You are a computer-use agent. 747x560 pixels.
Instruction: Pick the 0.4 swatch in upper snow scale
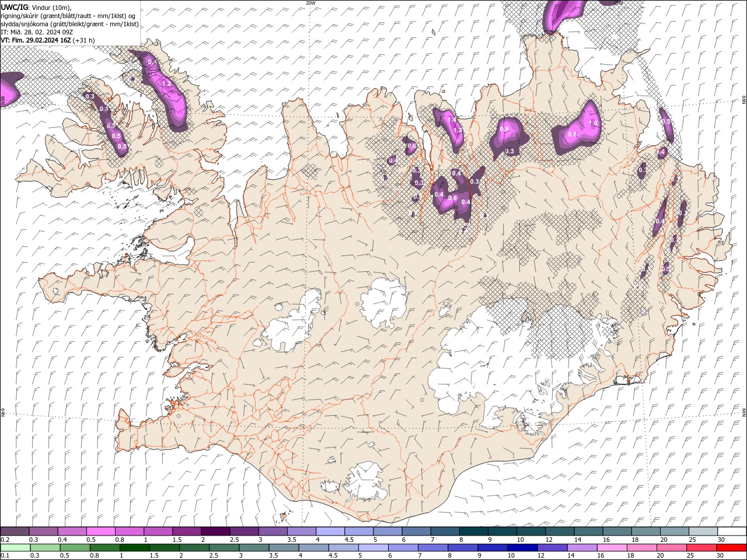72,531
